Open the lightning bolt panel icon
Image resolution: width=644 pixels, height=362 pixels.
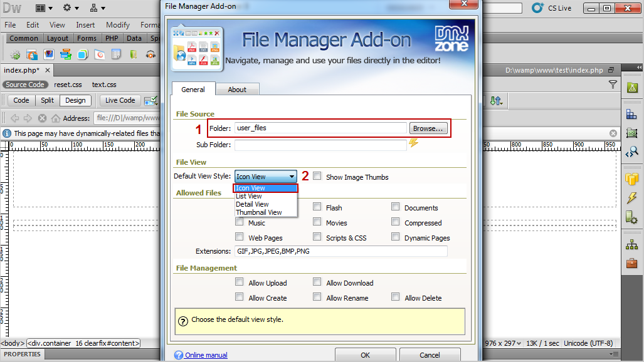pyautogui.click(x=631, y=198)
